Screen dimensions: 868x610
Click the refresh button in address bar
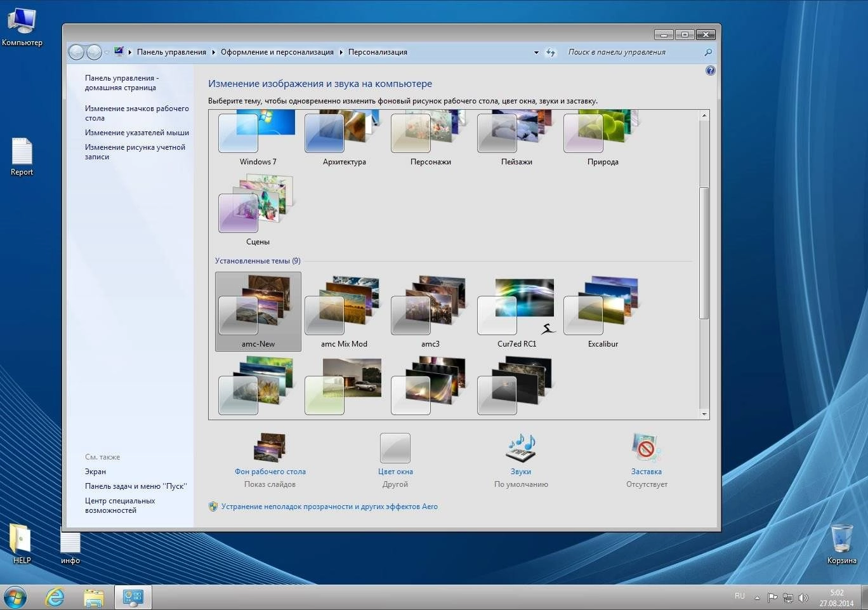click(551, 53)
